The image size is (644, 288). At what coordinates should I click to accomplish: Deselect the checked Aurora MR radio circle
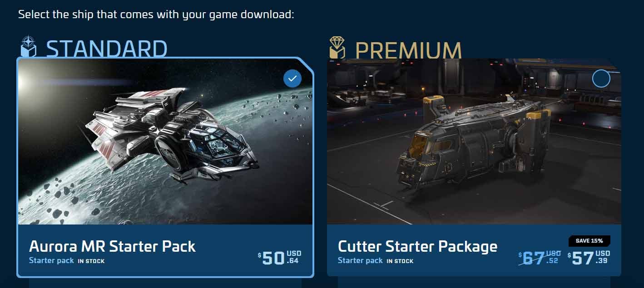tap(292, 78)
